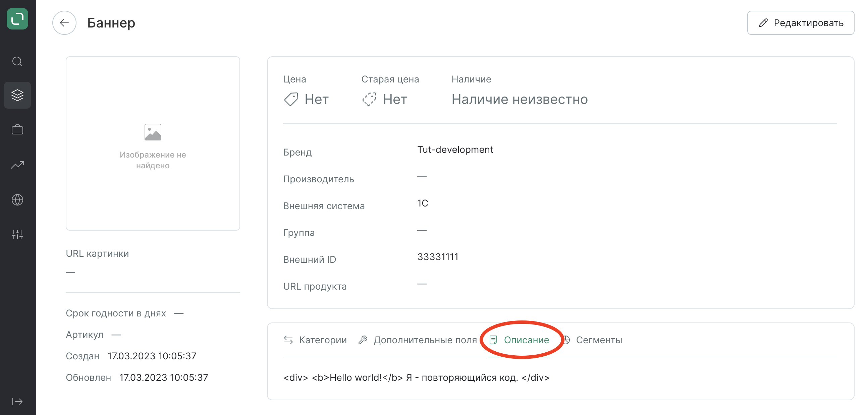Click the Редактировать edit button

point(801,23)
